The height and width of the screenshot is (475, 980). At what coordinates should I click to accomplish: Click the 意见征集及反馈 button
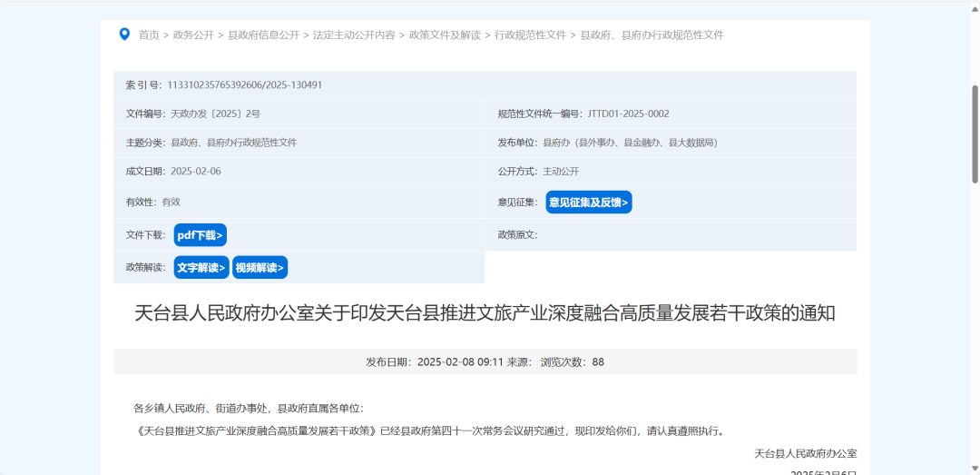point(589,203)
